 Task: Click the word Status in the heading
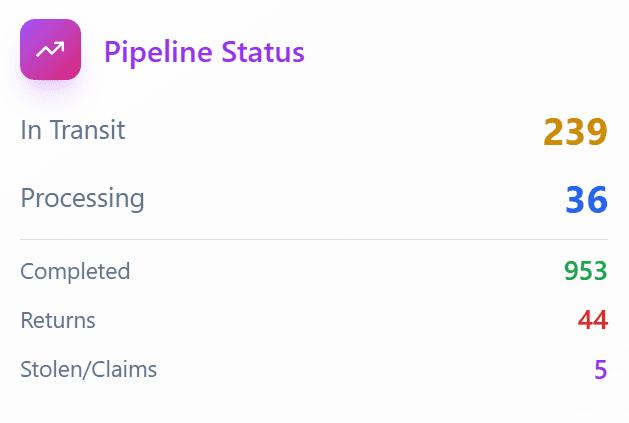coord(262,51)
